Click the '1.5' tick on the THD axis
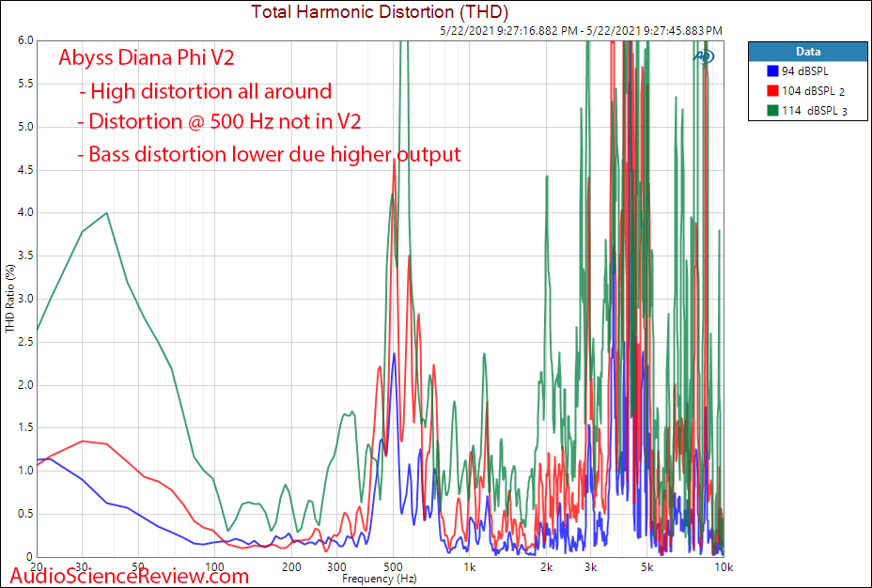Image resolution: width=872 pixels, height=588 pixels. [x=26, y=427]
